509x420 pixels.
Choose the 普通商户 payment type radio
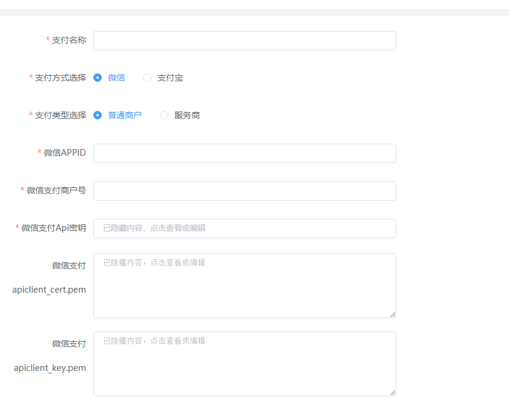[x=98, y=115]
